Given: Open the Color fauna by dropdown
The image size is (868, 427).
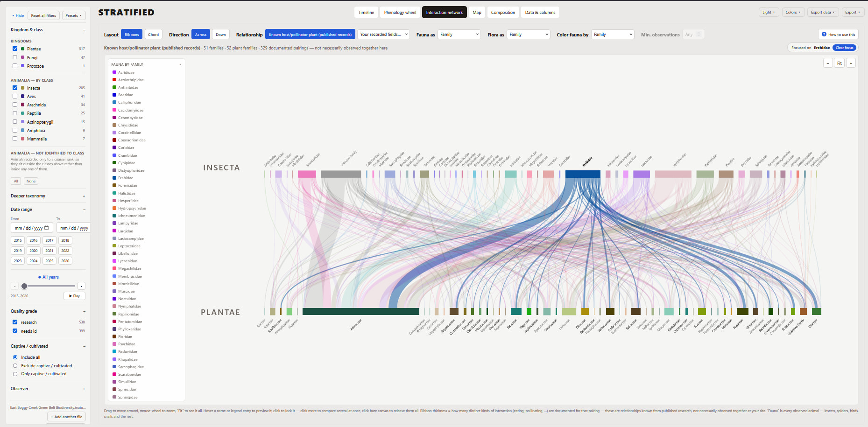Looking at the screenshot, I should point(613,35).
